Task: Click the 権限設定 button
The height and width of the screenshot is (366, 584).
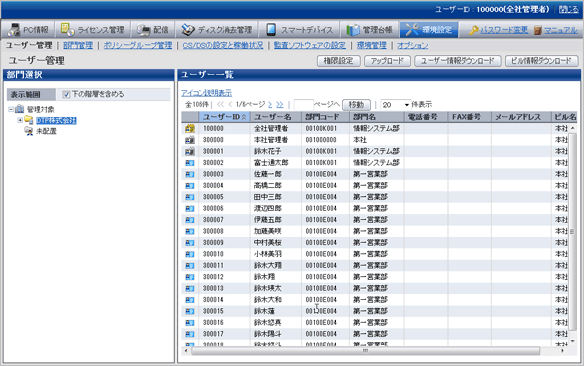Action: pyautogui.click(x=339, y=61)
